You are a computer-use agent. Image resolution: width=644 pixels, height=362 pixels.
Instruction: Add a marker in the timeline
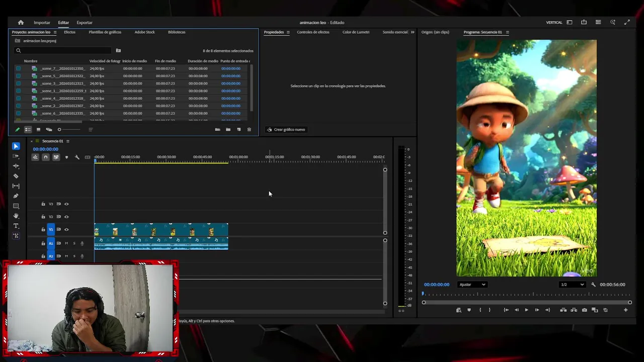tap(66, 157)
